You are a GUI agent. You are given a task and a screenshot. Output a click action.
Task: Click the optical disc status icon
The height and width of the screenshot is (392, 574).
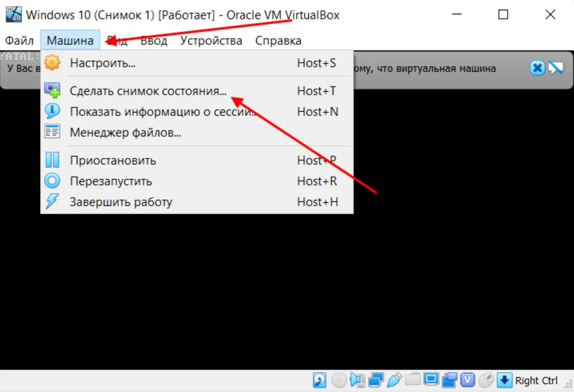click(339, 380)
